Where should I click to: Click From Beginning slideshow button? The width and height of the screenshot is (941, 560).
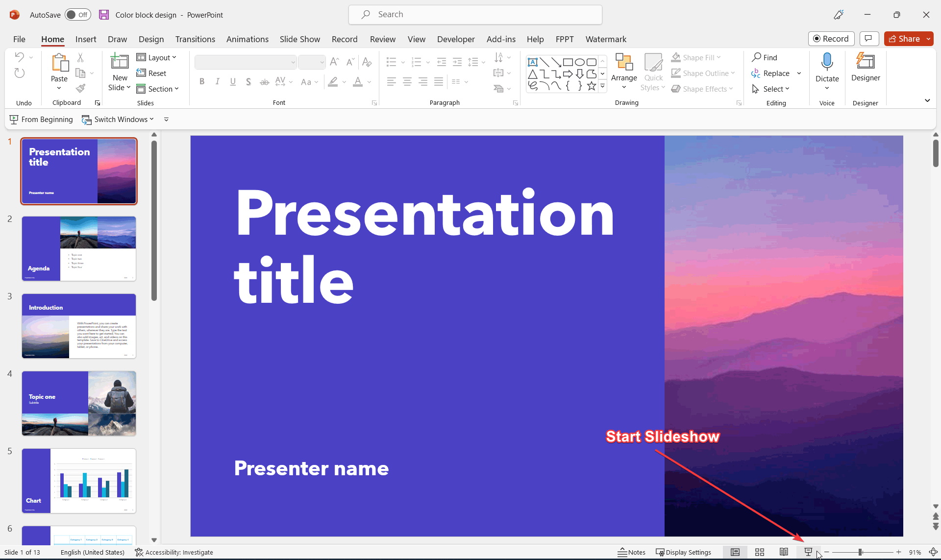click(x=41, y=119)
